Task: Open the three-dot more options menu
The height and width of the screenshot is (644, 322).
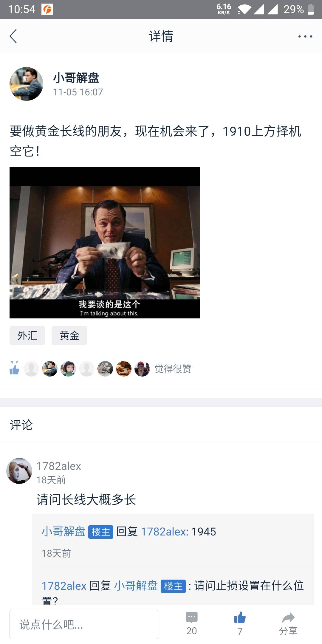Action: 305,36
